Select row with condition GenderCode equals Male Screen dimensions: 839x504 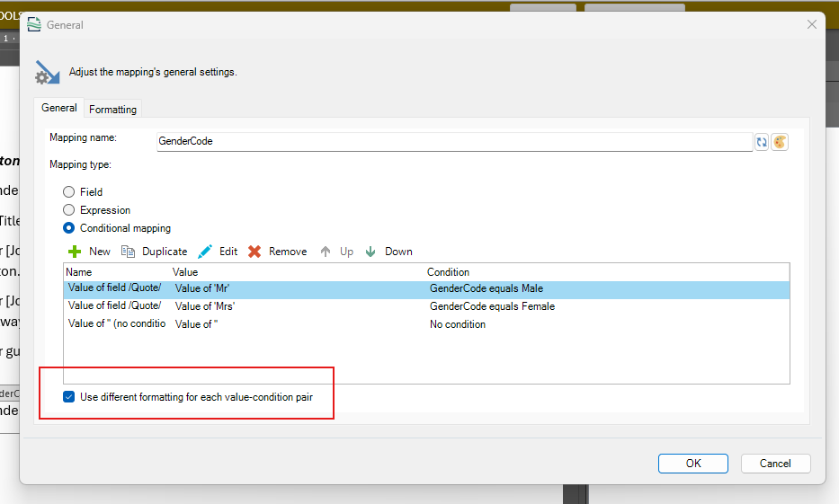[426, 288]
